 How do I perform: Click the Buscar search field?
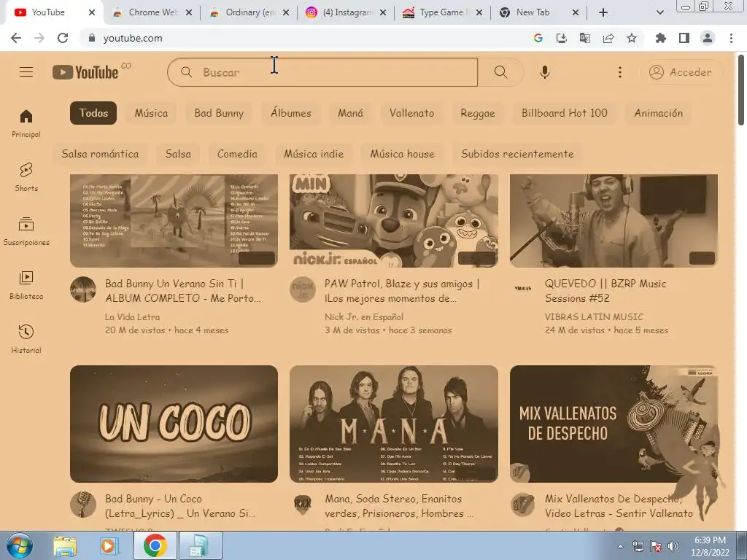(x=322, y=72)
